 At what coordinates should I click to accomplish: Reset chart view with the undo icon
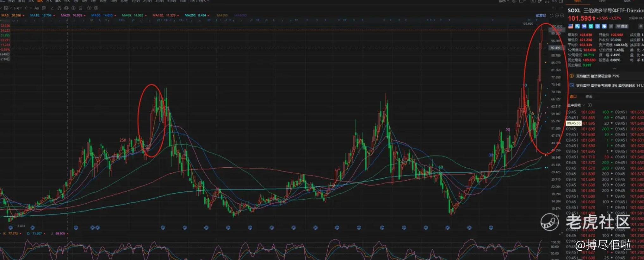552,15
